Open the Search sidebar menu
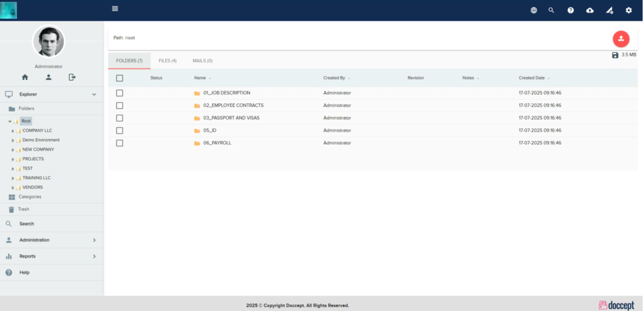Screen dimensions: 644x311 [x=52, y=223]
